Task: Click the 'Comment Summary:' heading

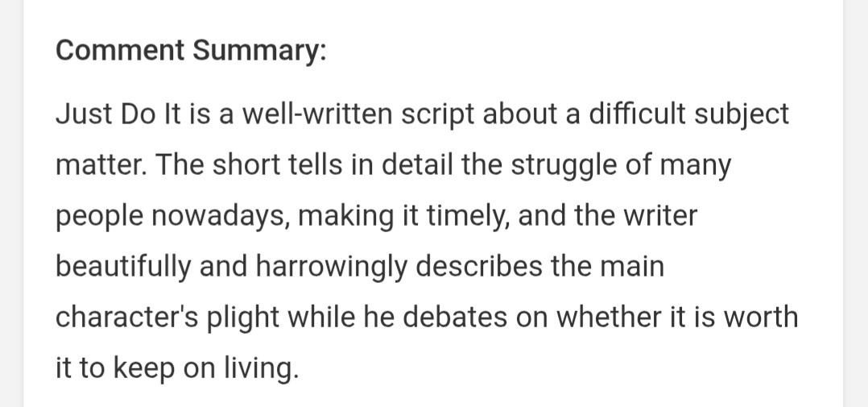Action: [191, 51]
